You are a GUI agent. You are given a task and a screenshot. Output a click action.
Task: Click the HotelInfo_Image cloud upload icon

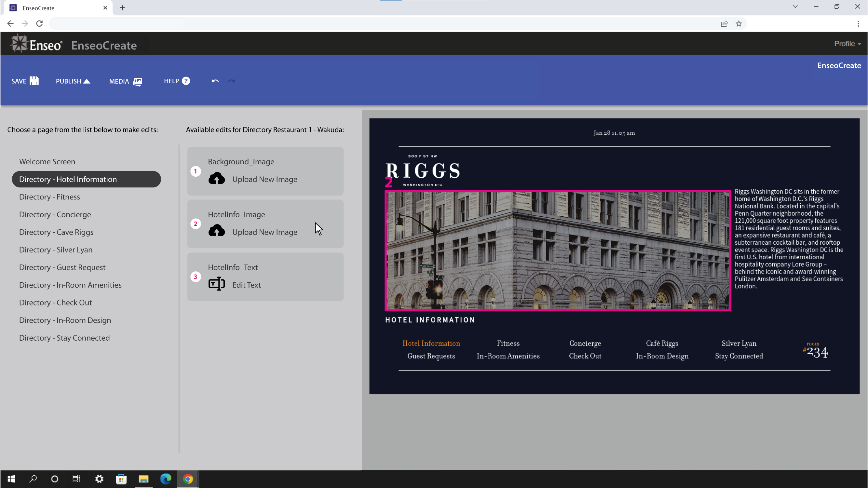pyautogui.click(x=216, y=231)
